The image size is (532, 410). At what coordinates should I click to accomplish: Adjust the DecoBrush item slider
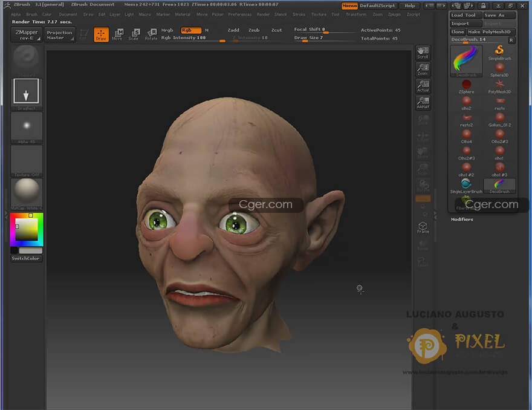(478, 40)
